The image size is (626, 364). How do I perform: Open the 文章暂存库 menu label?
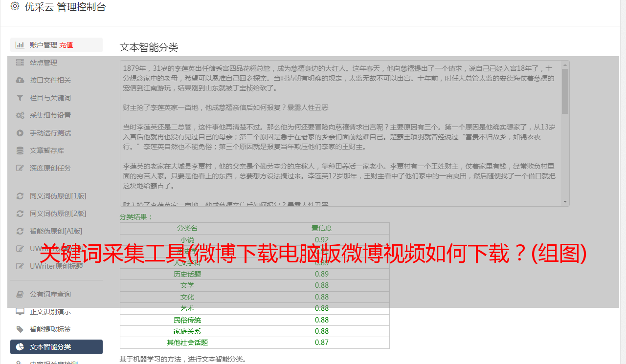click(x=47, y=150)
